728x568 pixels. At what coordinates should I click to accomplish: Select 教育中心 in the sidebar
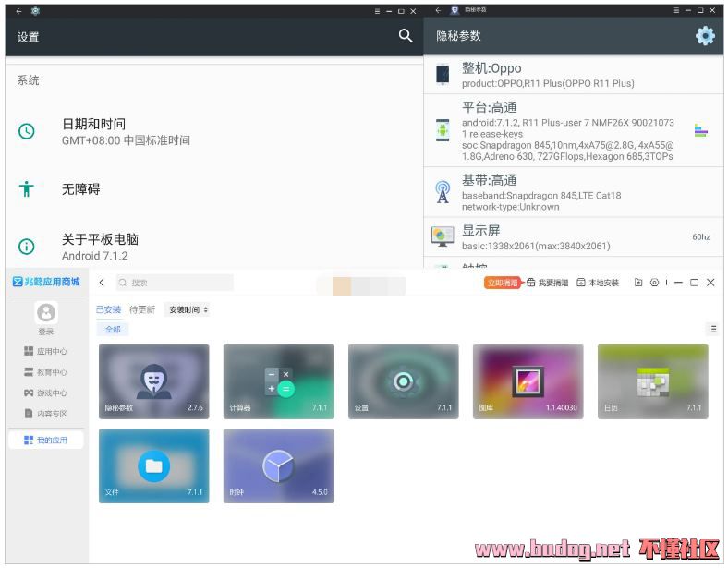45,372
